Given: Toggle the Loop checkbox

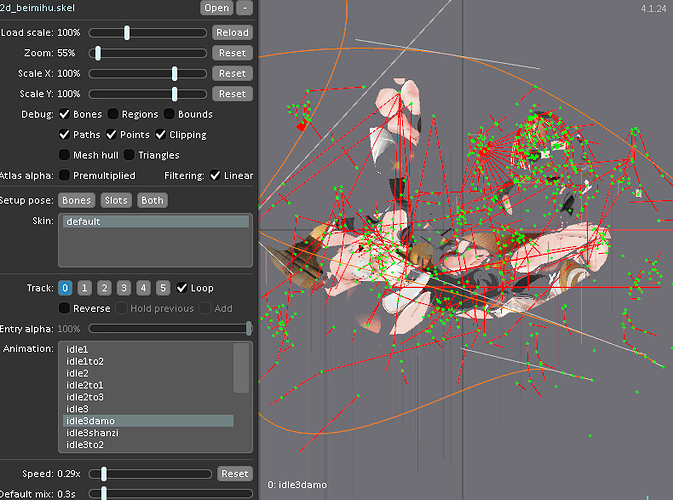Looking at the screenshot, I should point(182,288).
